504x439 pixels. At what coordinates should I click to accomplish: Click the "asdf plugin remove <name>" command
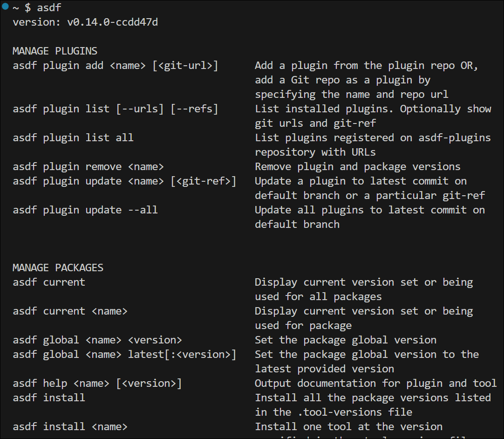[x=89, y=166]
